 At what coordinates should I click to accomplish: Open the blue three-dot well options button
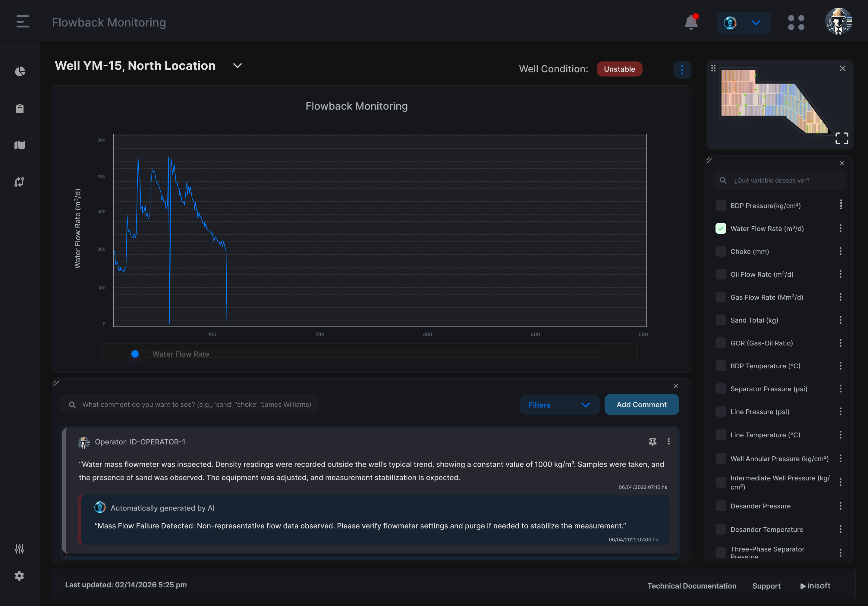[x=682, y=70]
